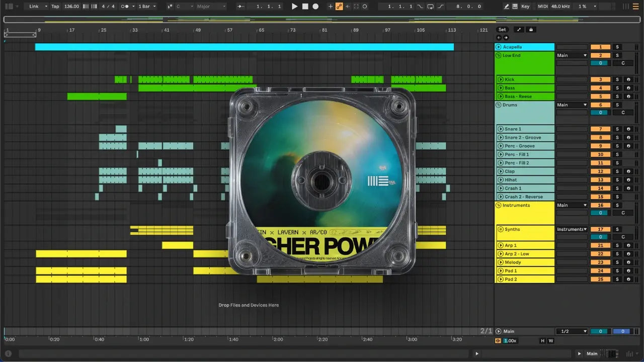Open the metronome settings dropdown arrow
The width and height of the screenshot is (644, 362).
[133, 7]
